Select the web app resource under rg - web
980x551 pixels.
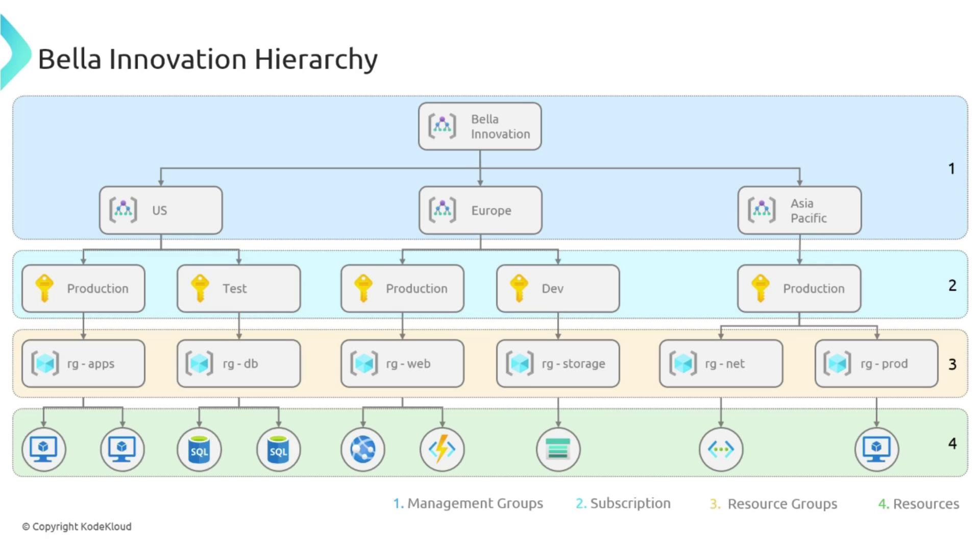click(x=363, y=449)
